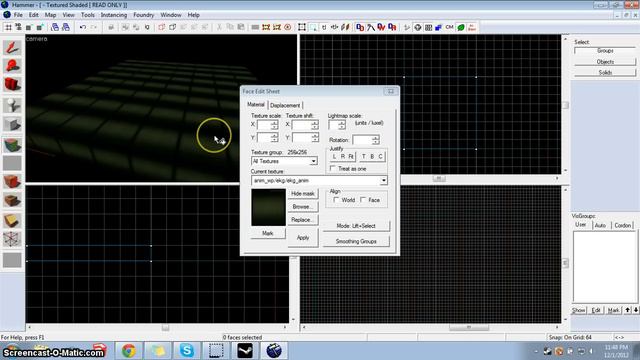The width and height of the screenshot is (640, 360).
Task: Click the C justify button
Action: coord(380,157)
